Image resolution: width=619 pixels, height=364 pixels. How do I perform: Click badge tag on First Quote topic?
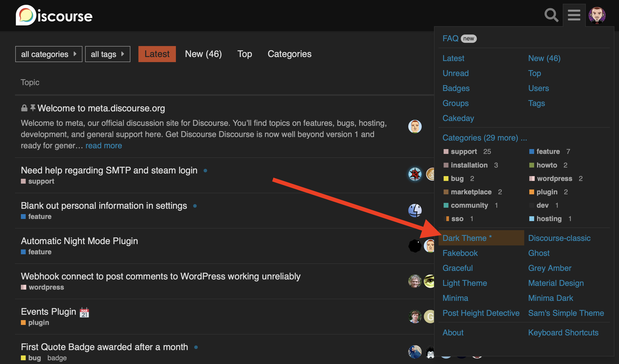[x=57, y=358]
